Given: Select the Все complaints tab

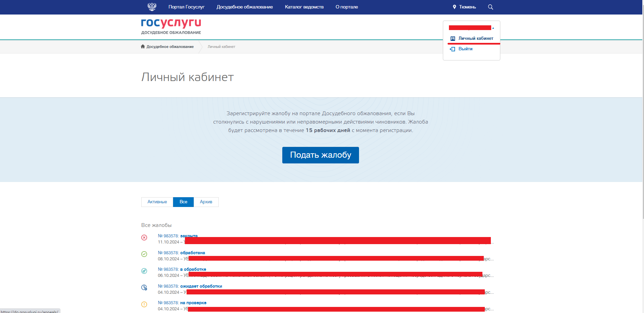Looking at the screenshot, I should 183,202.
